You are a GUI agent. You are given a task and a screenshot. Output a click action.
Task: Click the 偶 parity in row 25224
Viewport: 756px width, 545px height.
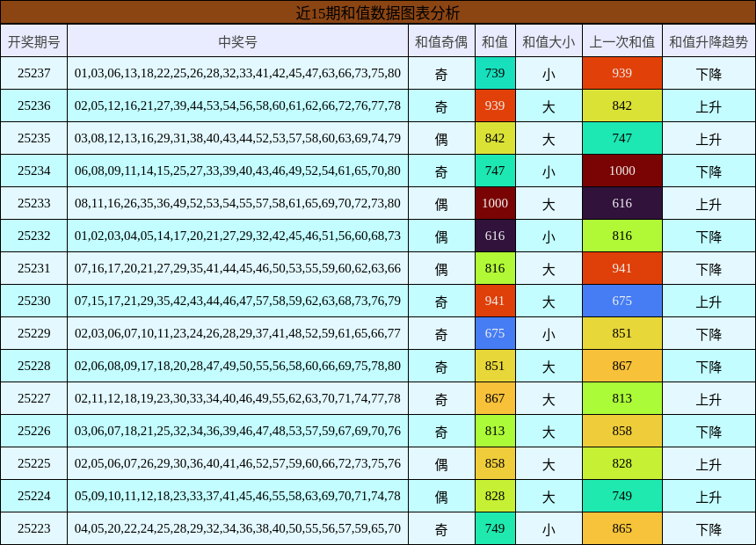point(441,497)
